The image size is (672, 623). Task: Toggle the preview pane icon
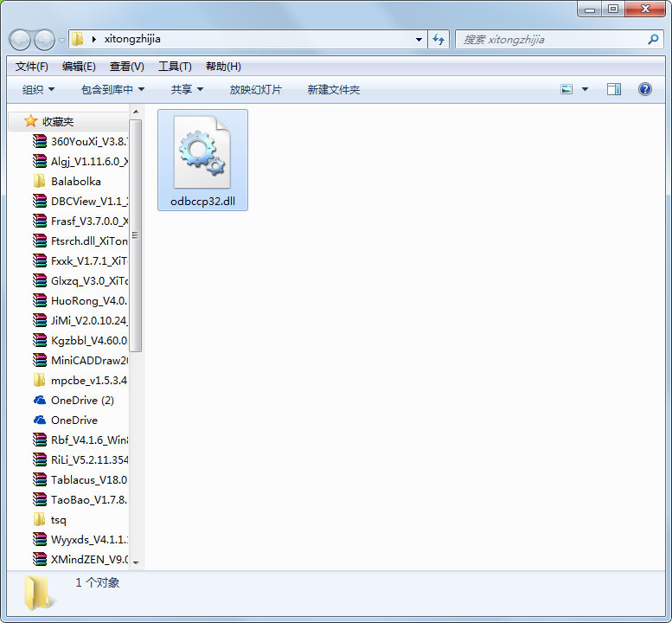point(613,89)
